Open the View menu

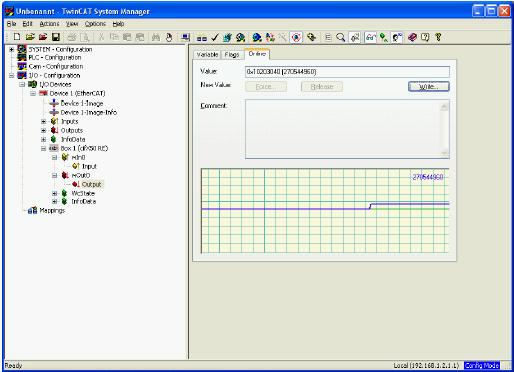tap(72, 24)
